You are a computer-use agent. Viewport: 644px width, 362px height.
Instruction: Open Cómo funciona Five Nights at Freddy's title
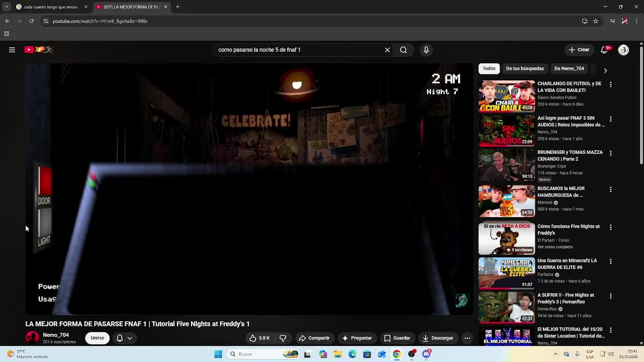click(x=569, y=230)
